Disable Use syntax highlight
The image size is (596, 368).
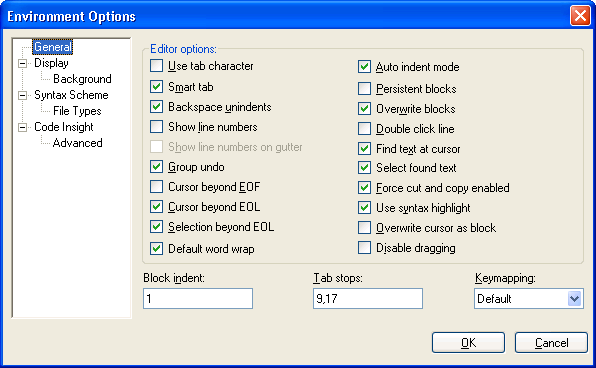point(364,208)
